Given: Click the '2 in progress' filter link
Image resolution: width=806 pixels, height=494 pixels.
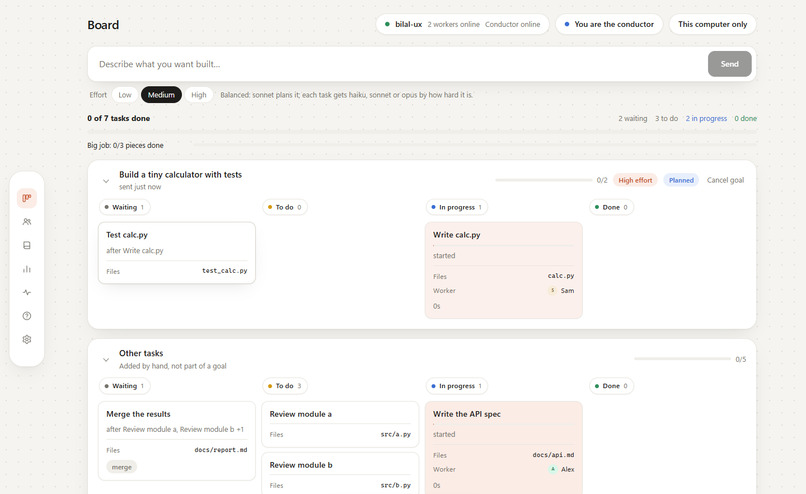Looking at the screenshot, I should (x=706, y=118).
